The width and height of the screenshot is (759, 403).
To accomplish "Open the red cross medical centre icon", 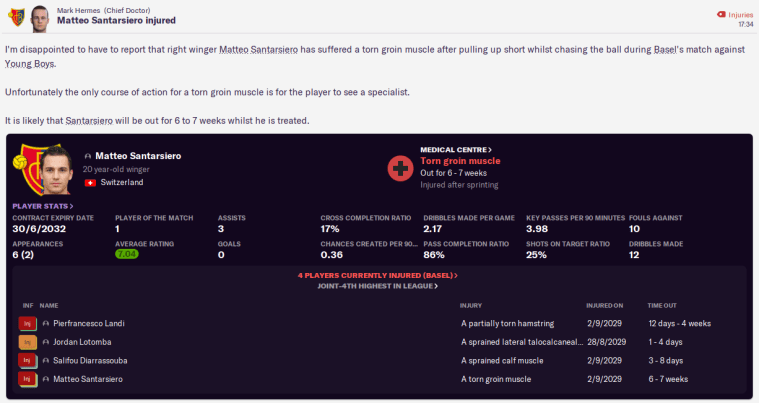I will coord(401,167).
